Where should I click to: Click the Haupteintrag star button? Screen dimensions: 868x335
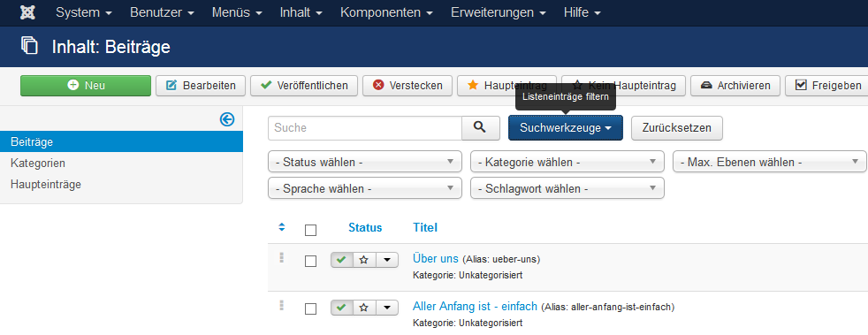[x=507, y=86]
